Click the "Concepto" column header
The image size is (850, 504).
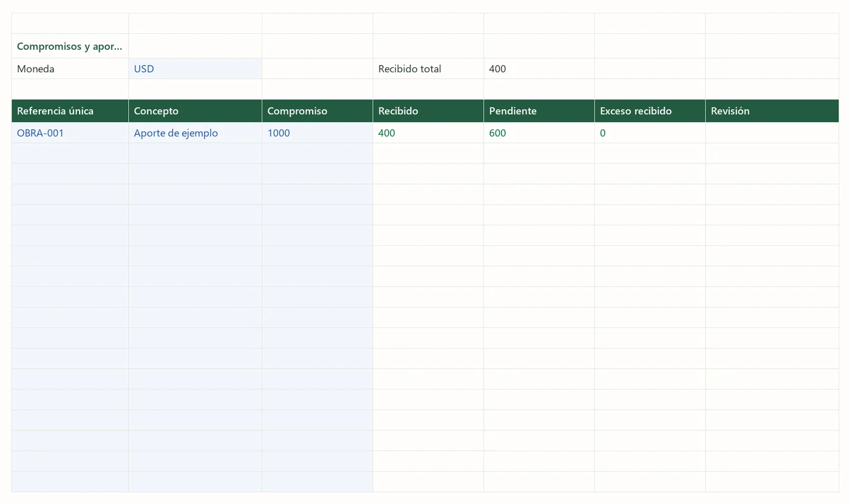point(195,111)
